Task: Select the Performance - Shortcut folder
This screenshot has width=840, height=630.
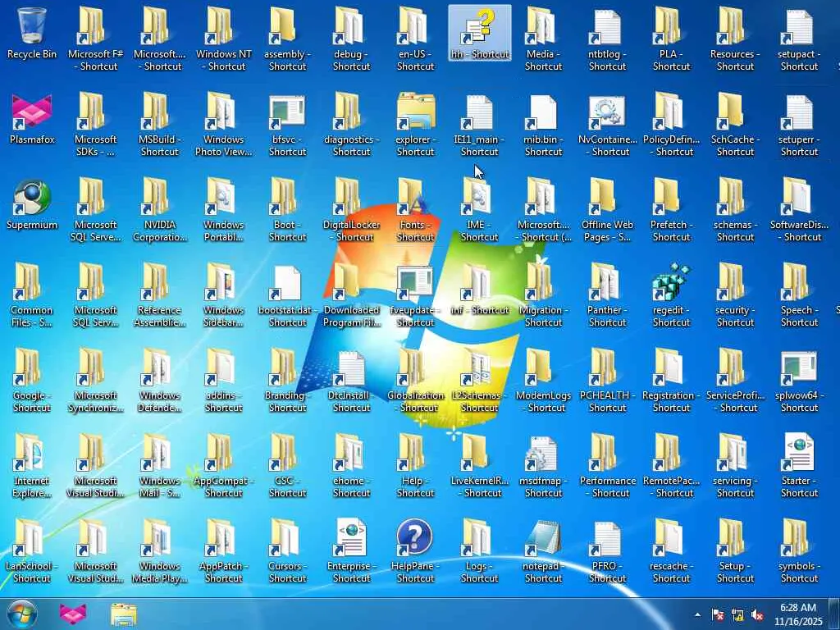Action: click(608, 466)
